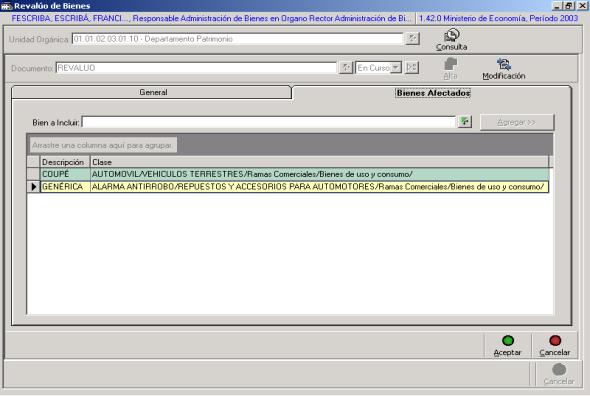Click into the Bien a Incluir field
The height and width of the screenshot is (396, 590).
pos(269,122)
